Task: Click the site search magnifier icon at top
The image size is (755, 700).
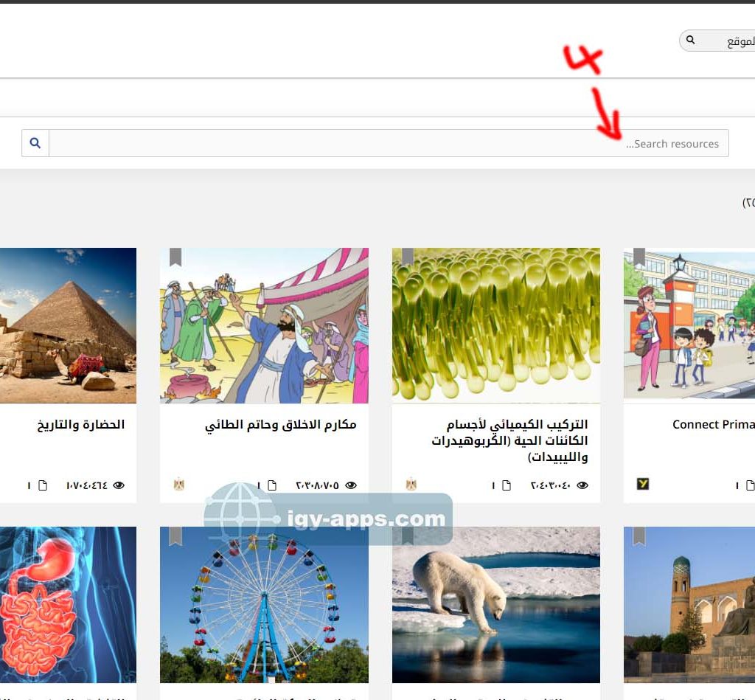Action: click(690, 40)
